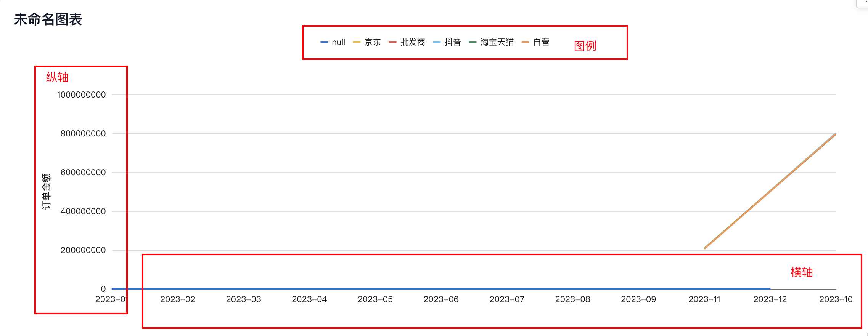Click the 2023-11 x-axis tick label

click(704, 299)
